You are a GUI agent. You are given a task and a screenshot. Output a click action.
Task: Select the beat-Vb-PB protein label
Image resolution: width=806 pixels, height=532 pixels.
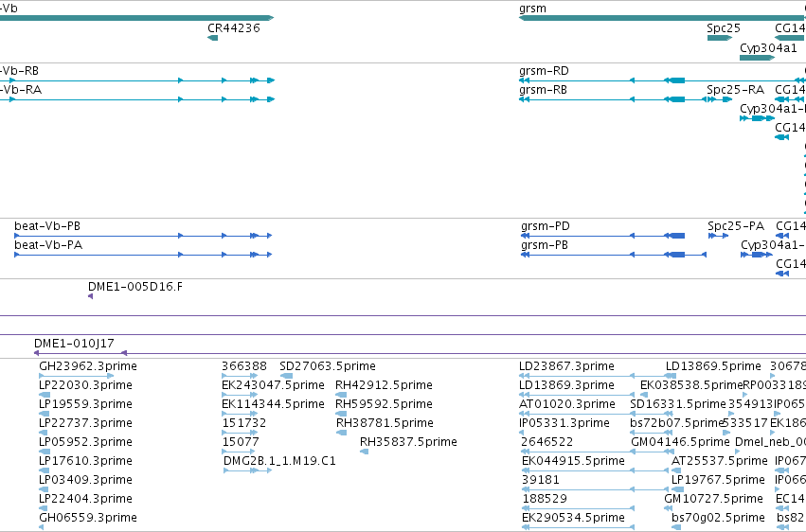(x=47, y=226)
